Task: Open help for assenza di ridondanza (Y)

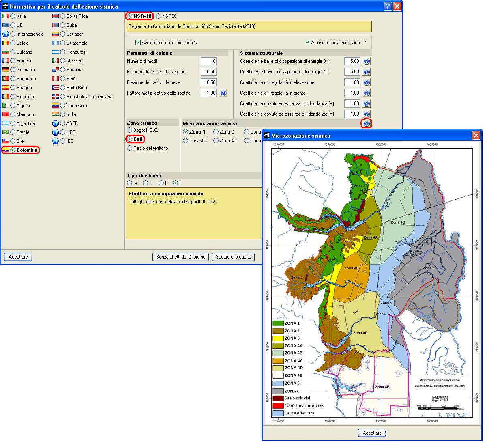Action: pos(366,114)
